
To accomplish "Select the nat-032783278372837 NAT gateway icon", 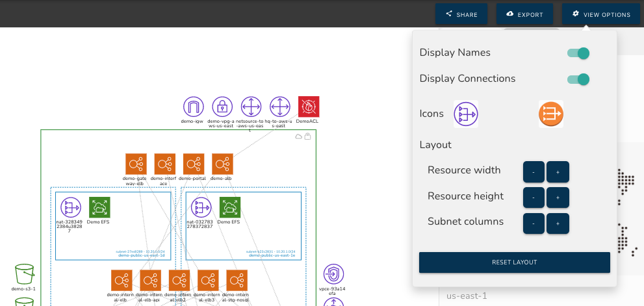I will [x=201, y=207].
